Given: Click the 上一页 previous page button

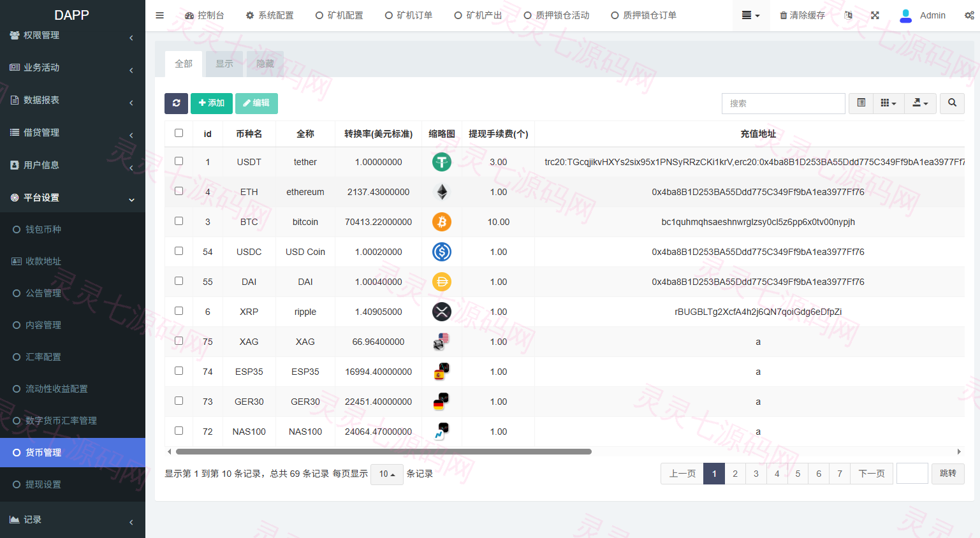Looking at the screenshot, I should (x=682, y=474).
